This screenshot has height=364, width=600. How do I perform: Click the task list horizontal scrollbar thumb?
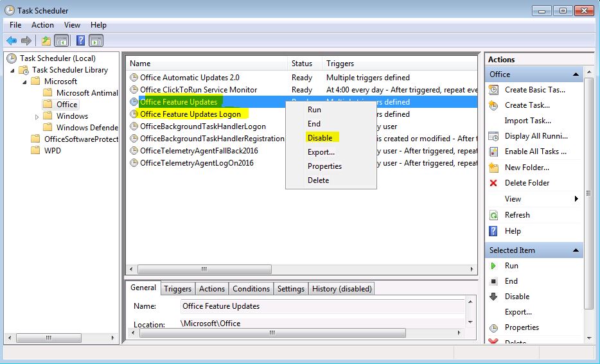pyautogui.click(x=204, y=269)
